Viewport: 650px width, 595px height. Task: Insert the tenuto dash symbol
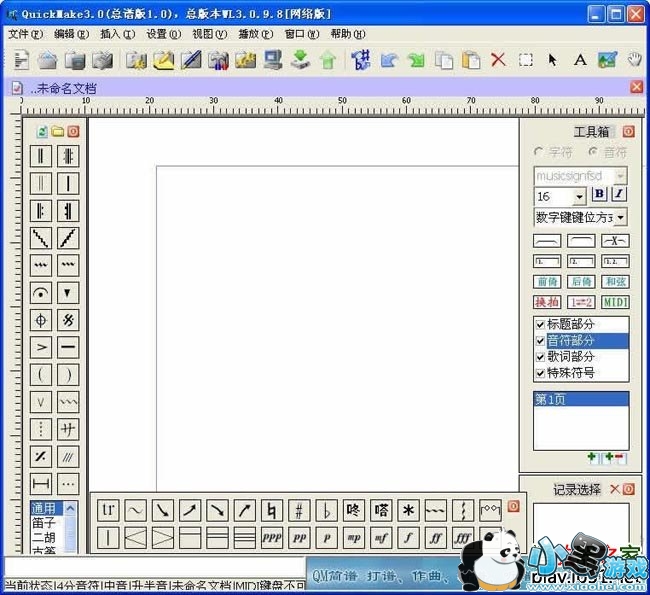click(68, 347)
